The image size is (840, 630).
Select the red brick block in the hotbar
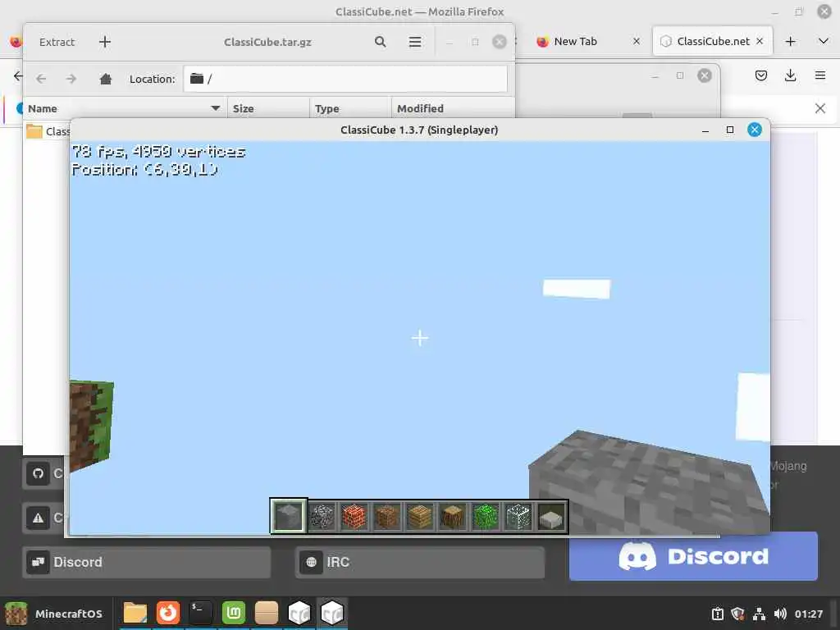(354, 517)
